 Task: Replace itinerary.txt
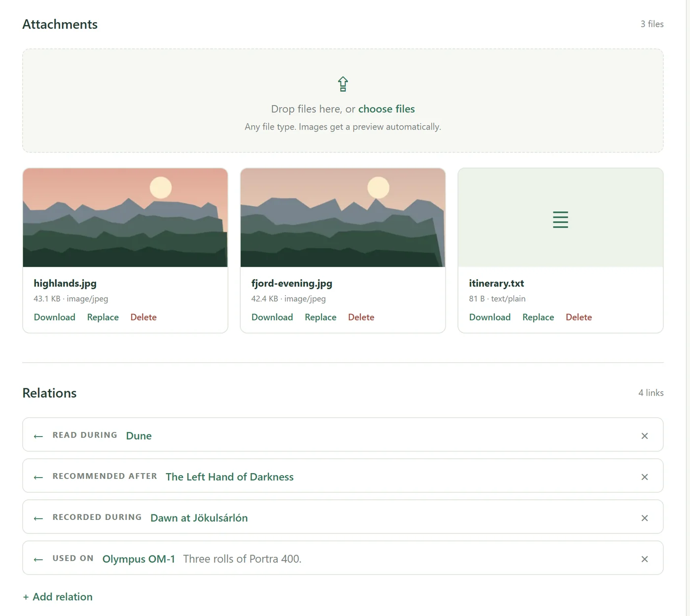pyautogui.click(x=538, y=317)
